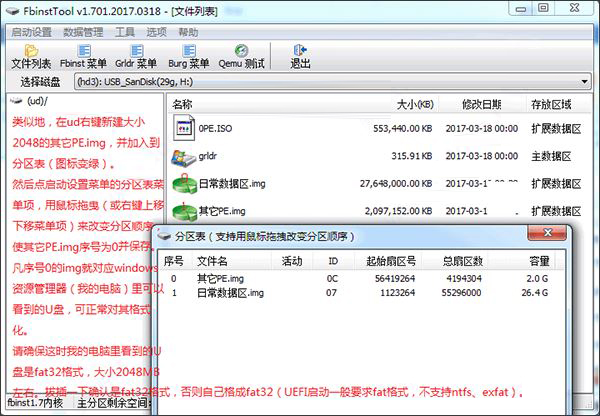Screen dimensions: 600x416
Task: Sort file list by 名称 column
Action: (183, 104)
